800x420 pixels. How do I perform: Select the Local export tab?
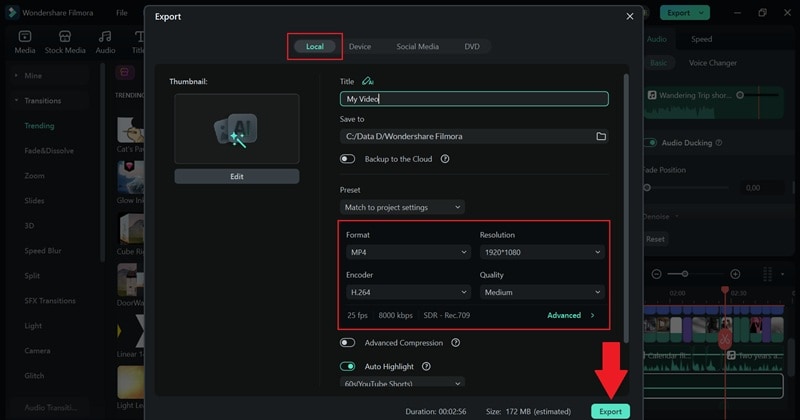[315, 46]
